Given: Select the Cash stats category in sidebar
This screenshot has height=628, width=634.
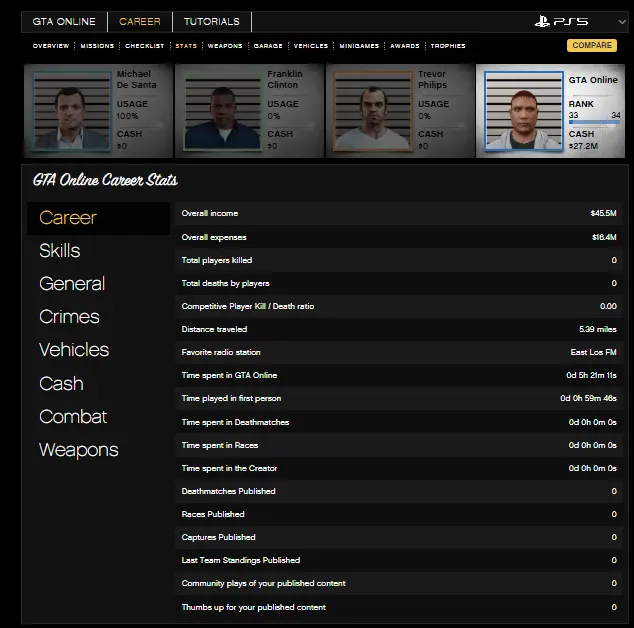Looking at the screenshot, I should coord(61,383).
